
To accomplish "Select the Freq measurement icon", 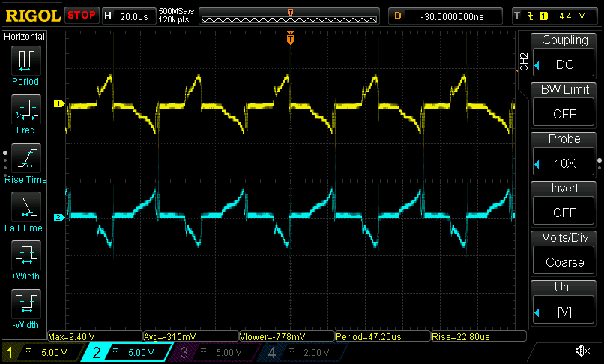I will pos(25,109).
